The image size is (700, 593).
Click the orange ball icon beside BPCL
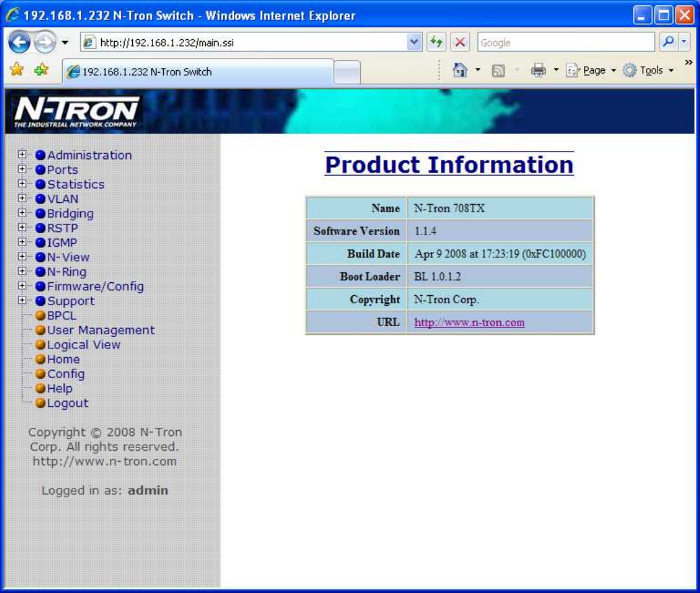click(x=40, y=315)
